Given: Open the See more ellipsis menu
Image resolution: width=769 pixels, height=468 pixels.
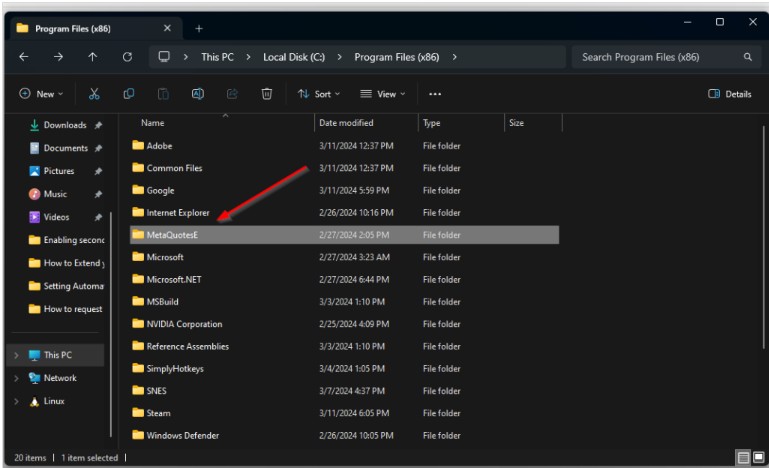Looking at the screenshot, I should point(435,94).
